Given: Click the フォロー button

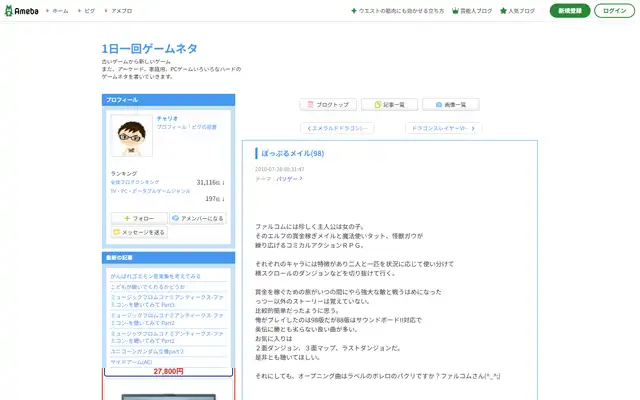Looking at the screenshot, I should (139, 218).
